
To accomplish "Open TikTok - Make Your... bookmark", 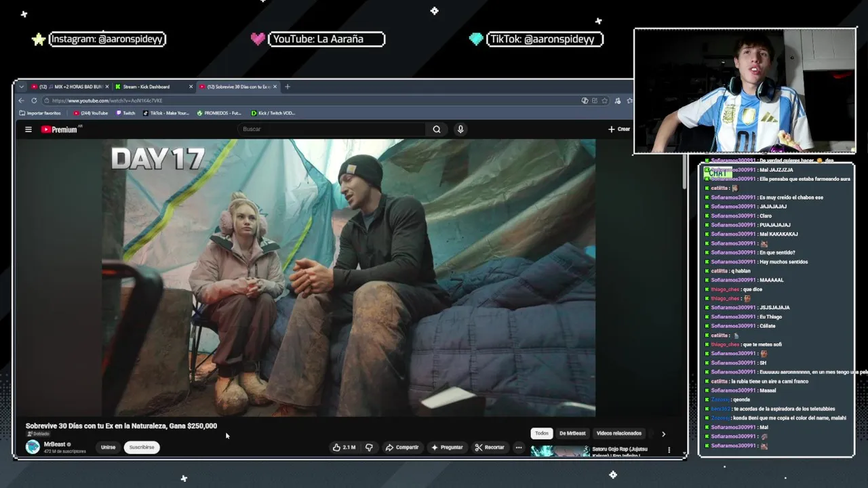I will [166, 113].
